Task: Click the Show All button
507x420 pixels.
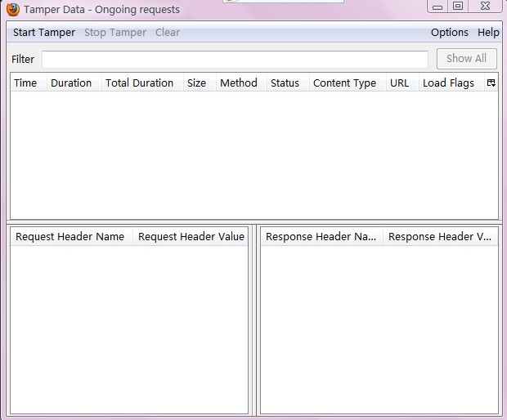Action: (467, 59)
